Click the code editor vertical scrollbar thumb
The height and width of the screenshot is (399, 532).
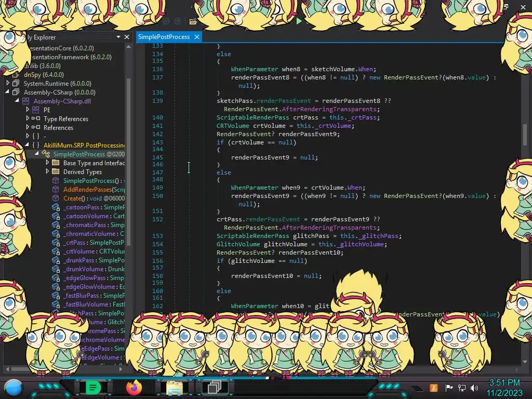[x=525, y=134]
